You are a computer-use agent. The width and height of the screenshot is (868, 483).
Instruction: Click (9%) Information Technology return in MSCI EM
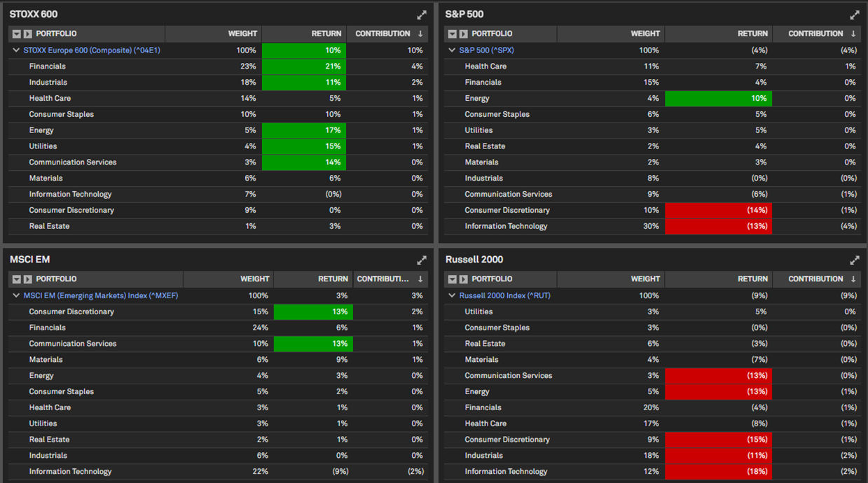(340, 472)
